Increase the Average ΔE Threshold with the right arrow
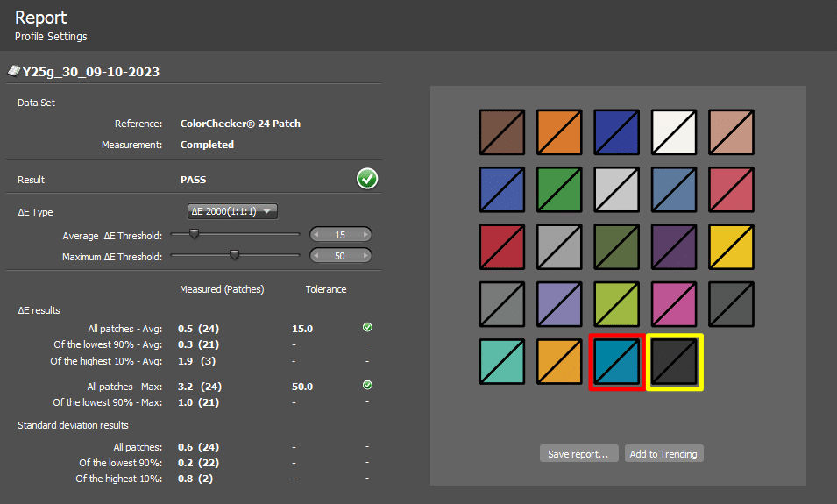The height and width of the screenshot is (504, 837). [364, 235]
